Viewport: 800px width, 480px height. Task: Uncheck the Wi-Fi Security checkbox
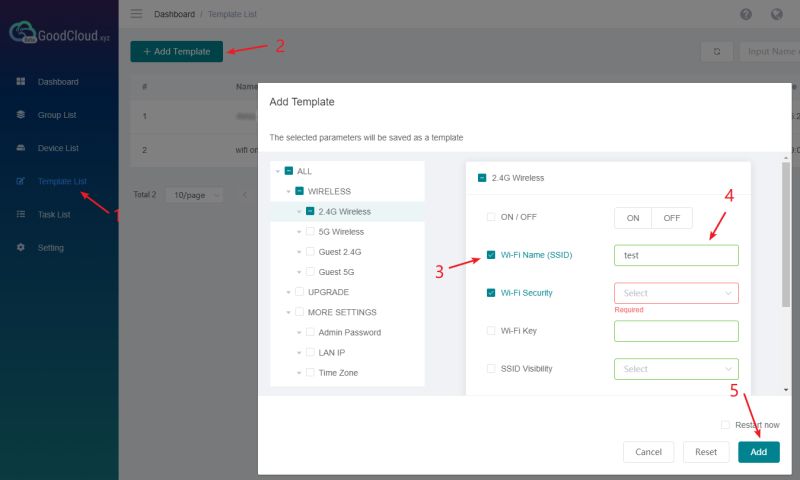(491, 293)
